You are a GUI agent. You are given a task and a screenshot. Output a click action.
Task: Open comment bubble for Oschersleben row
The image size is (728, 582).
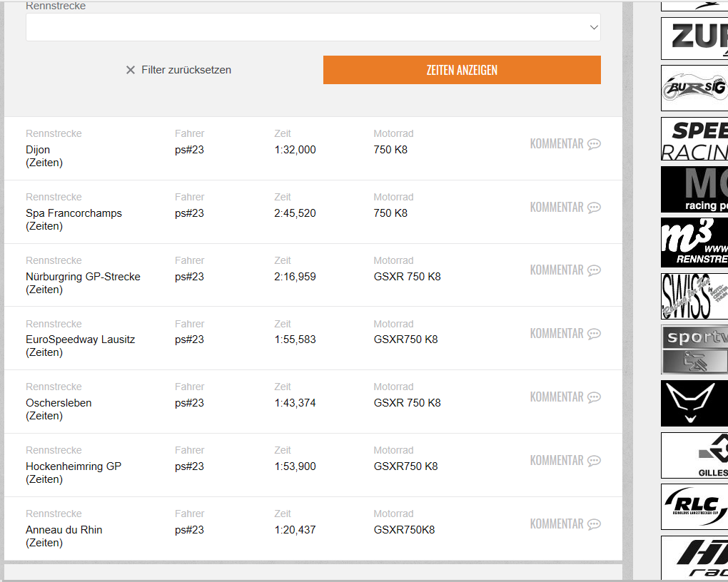[x=594, y=397]
